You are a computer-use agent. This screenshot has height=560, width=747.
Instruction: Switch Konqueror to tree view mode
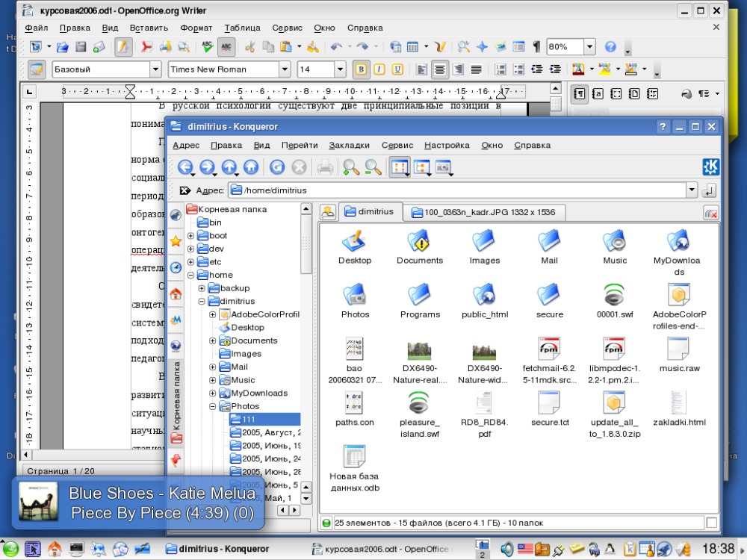point(422,167)
